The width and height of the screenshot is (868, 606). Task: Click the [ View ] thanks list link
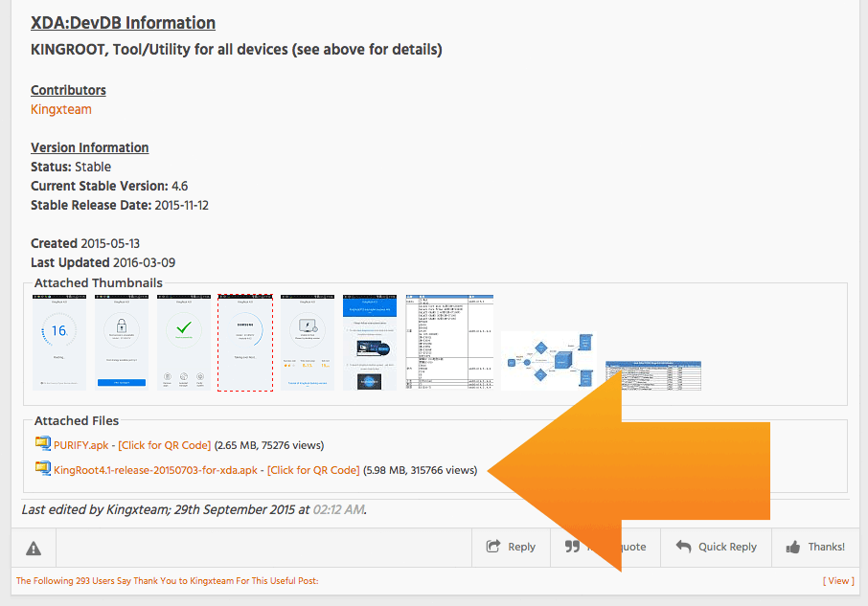[838, 580]
